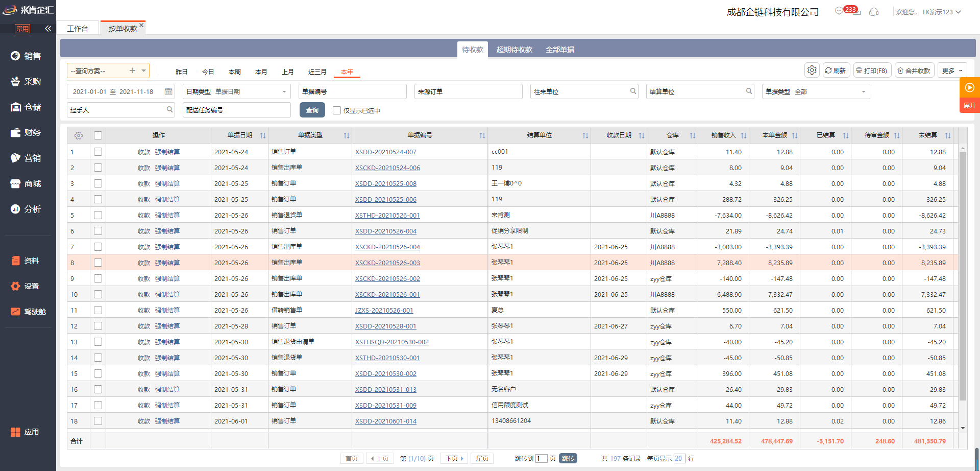Check the checkbox for row 8
The width and height of the screenshot is (980, 471).
click(98, 263)
